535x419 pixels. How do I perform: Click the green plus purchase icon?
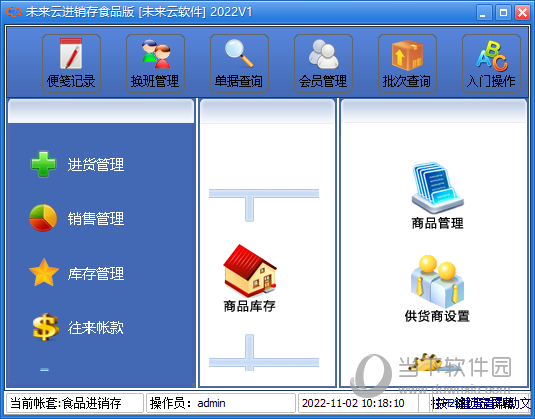coord(43,164)
